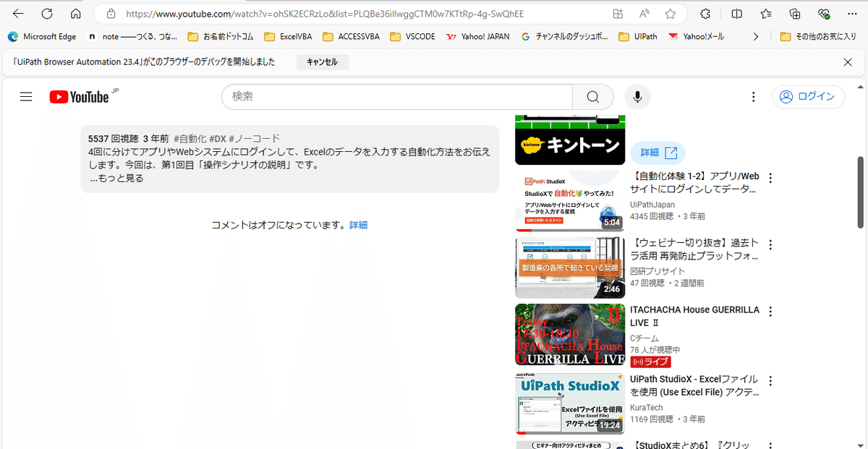Open YouTube settings three-dot menu
Image resolution: width=868 pixels, height=449 pixels.
click(754, 97)
